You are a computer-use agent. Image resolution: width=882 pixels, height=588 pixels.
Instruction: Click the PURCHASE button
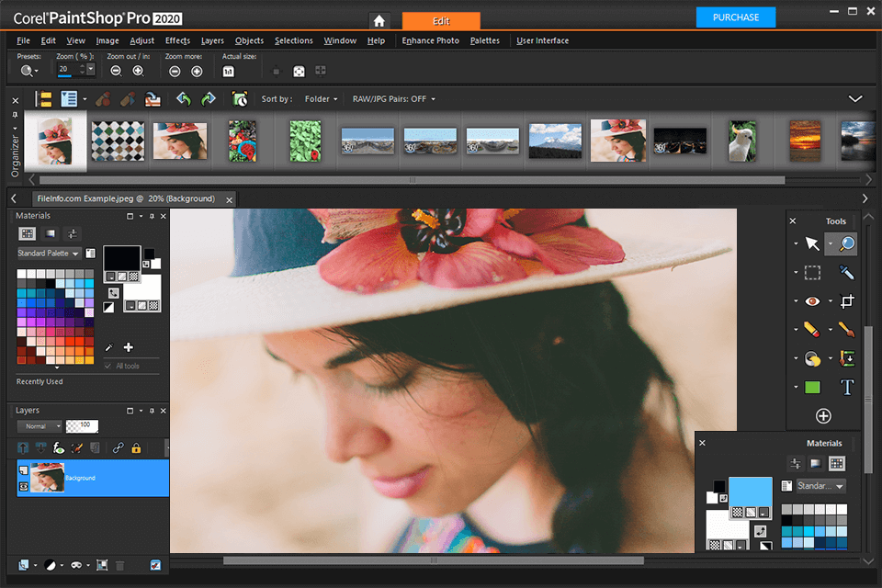(735, 17)
